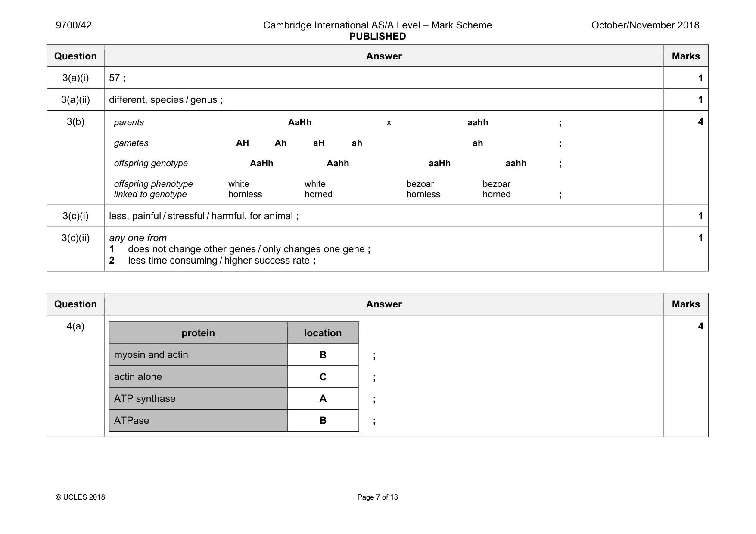Select the answer 57
The height and width of the screenshot is (534, 756).
[115, 78]
